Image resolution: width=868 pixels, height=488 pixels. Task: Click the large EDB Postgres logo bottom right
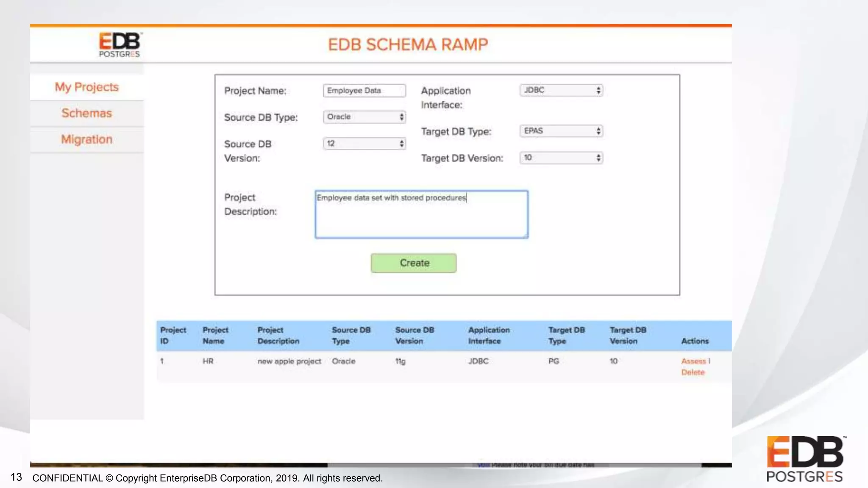805,459
